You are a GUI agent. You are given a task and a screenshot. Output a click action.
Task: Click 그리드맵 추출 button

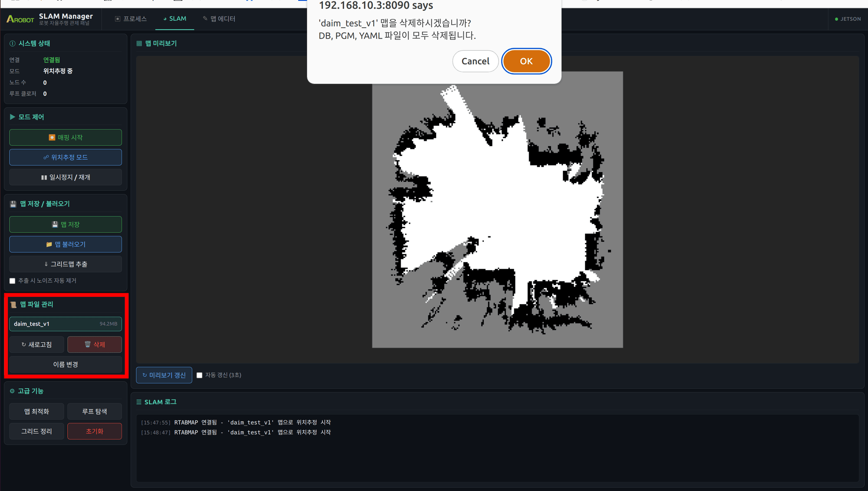[x=66, y=264]
